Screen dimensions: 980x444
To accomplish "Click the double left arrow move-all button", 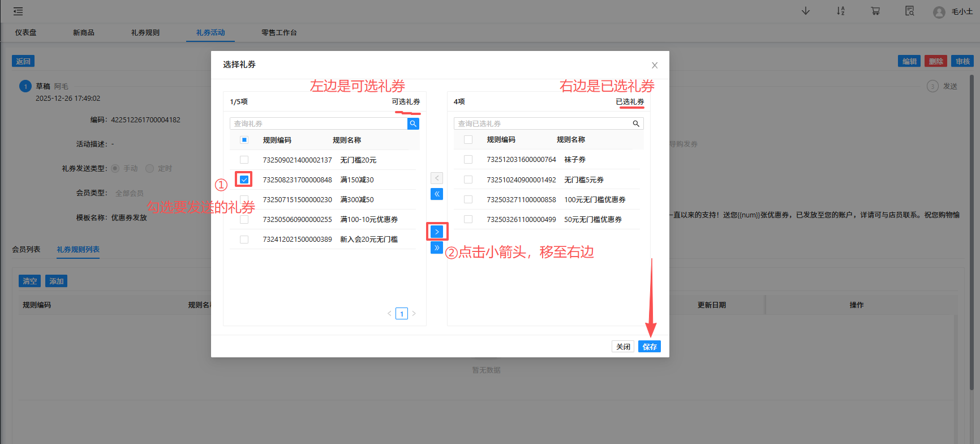I will point(437,194).
